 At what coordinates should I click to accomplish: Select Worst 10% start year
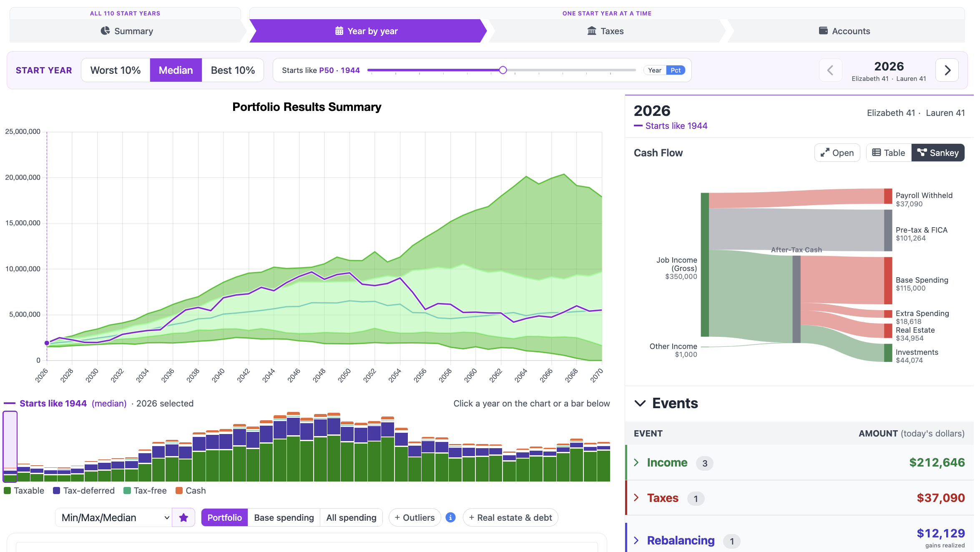click(x=116, y=70)
